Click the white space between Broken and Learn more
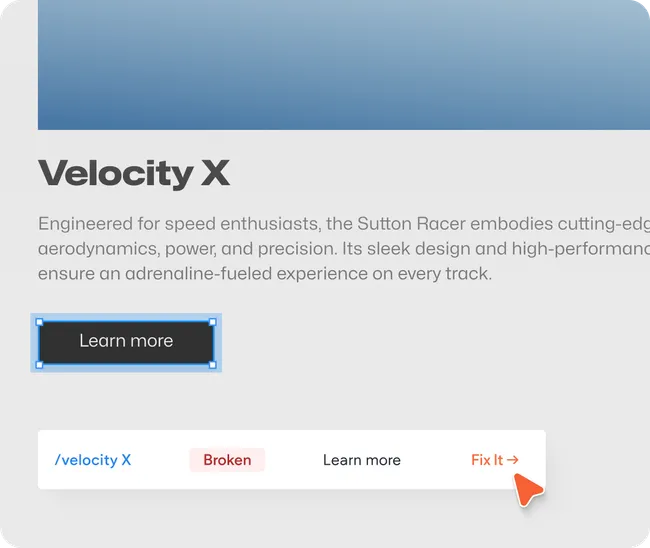Image resolution: width=650 pixels, height=548 pixels. click(x=293, y=460)
